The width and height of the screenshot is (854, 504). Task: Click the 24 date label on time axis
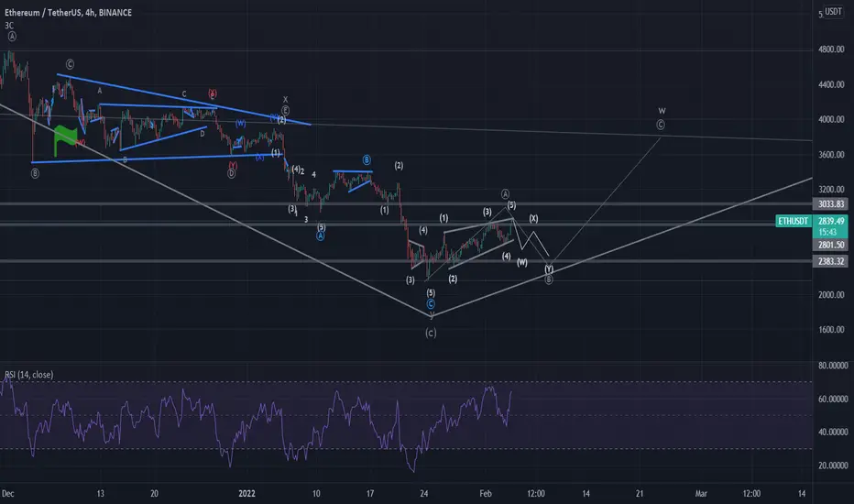pyautogui.click(x=423, y=494)
